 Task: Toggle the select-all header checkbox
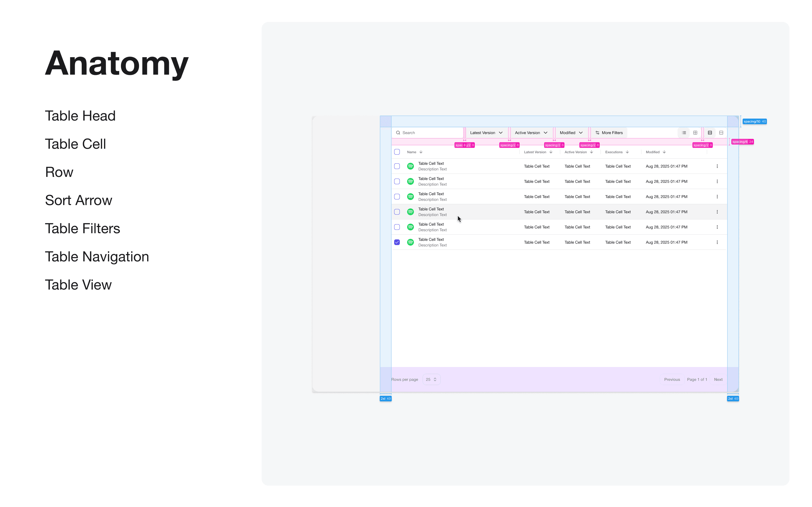(397, 152)
